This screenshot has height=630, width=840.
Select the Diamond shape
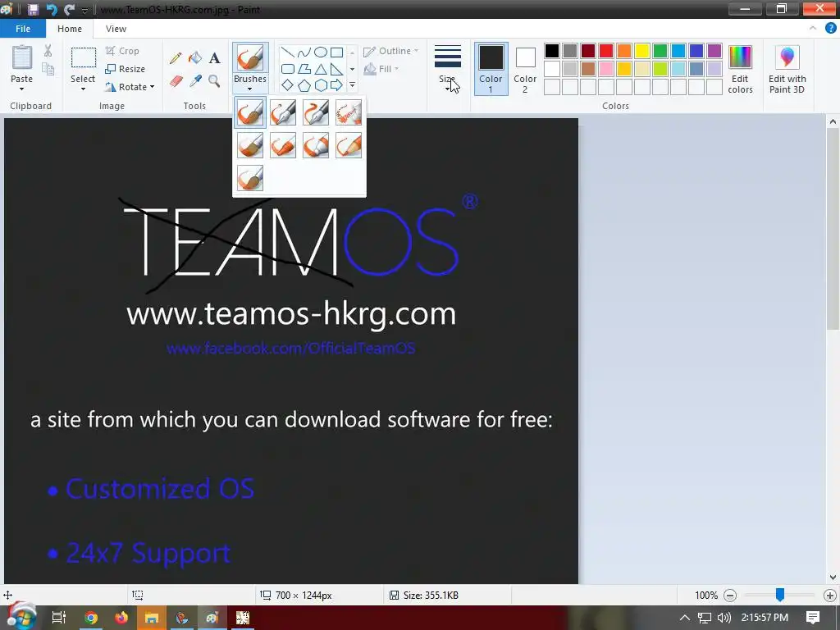288,85
